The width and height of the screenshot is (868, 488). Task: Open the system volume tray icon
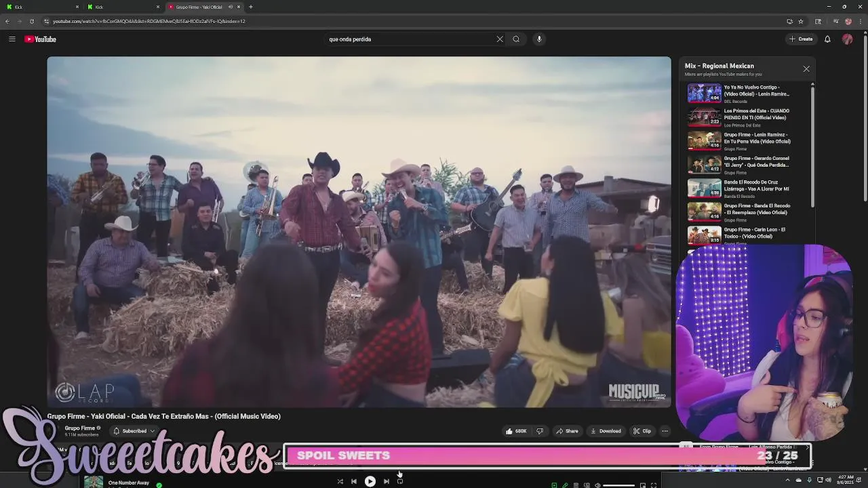(828, 480)
